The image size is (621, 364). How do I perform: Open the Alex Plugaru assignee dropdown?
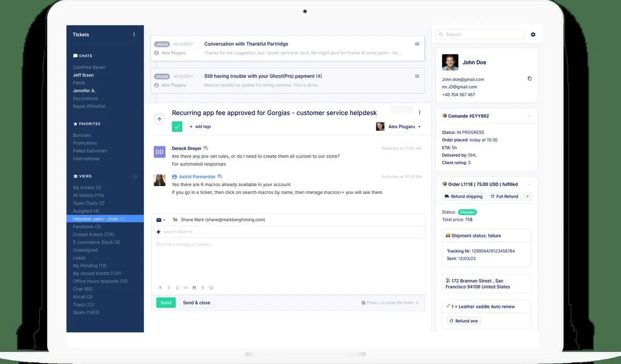(398, 127)
